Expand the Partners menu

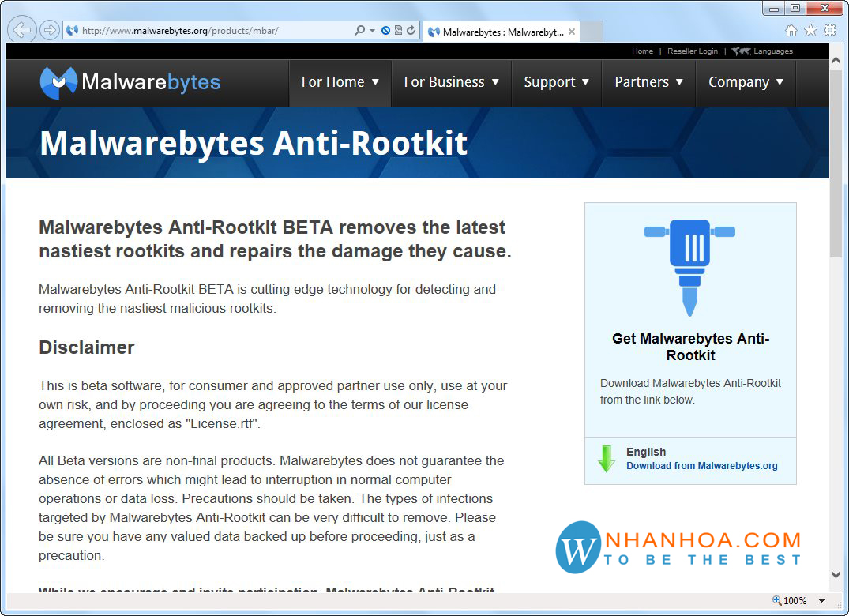pos(648,82)
